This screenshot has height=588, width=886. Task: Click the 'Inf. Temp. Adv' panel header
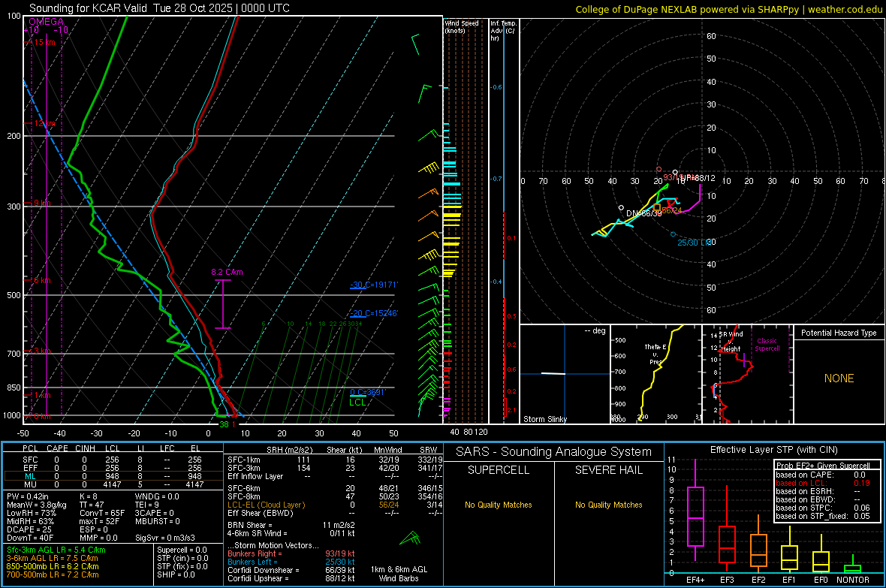click(x=503, y=31)
